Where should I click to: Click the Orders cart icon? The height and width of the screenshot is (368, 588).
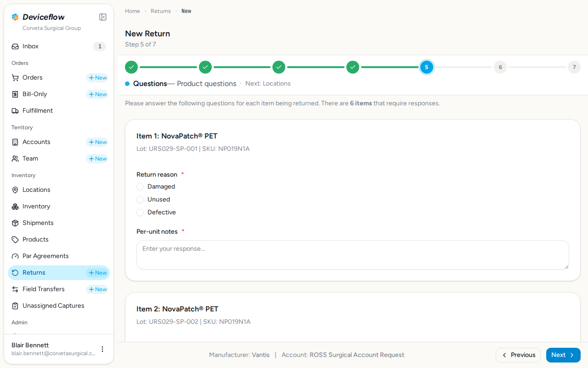click(15, 78)
